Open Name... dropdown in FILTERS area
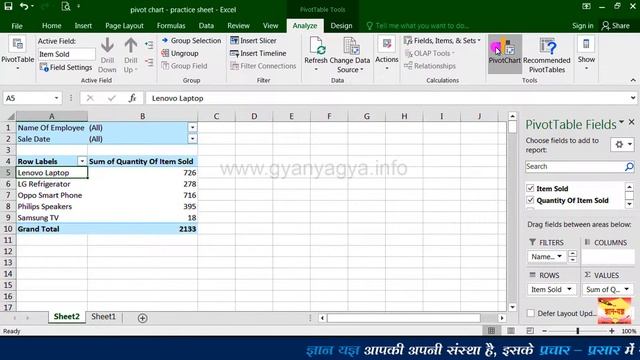 pos(560,256)
